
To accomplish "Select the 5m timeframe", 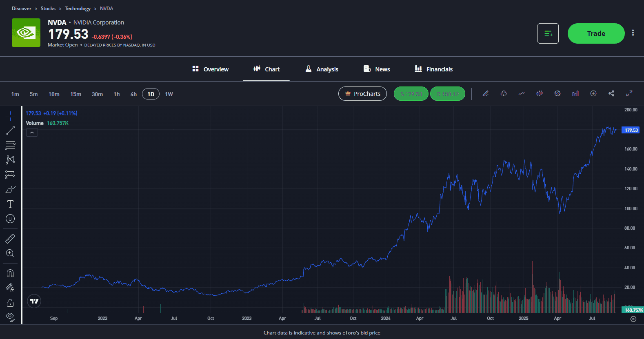I will [x=34, y=94].
